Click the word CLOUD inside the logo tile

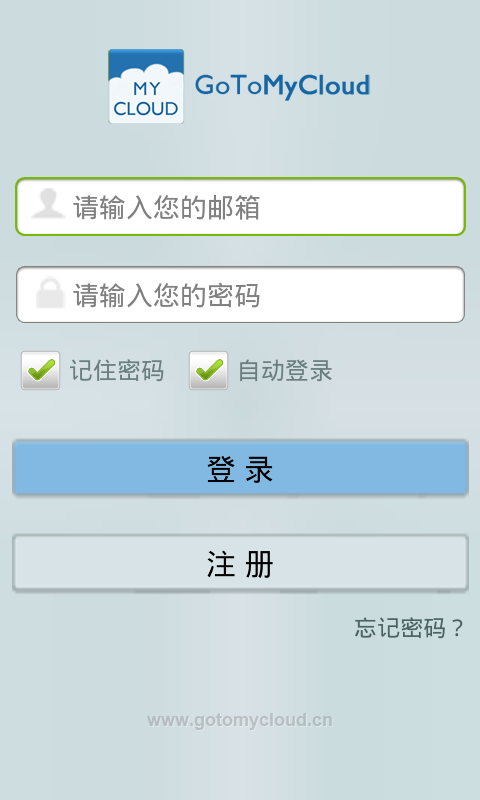tap(146, 109)
